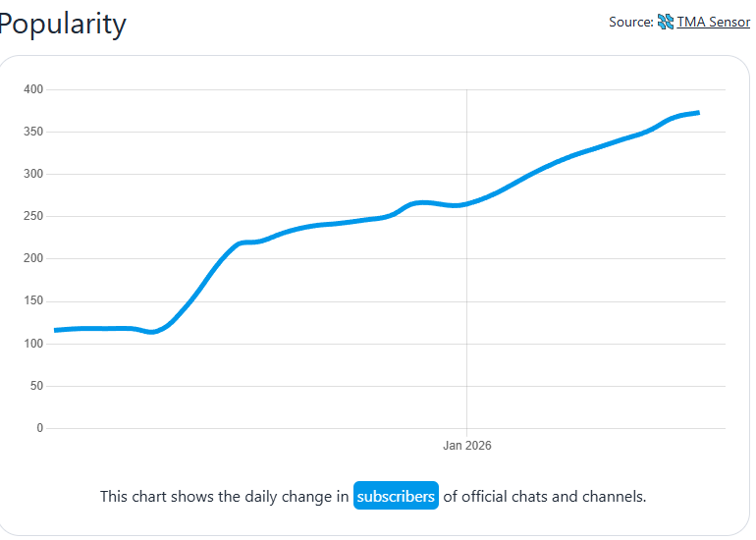The image size is (756, 540).
Task: Click the 200 y-axis label
Action: click(33, 259)
